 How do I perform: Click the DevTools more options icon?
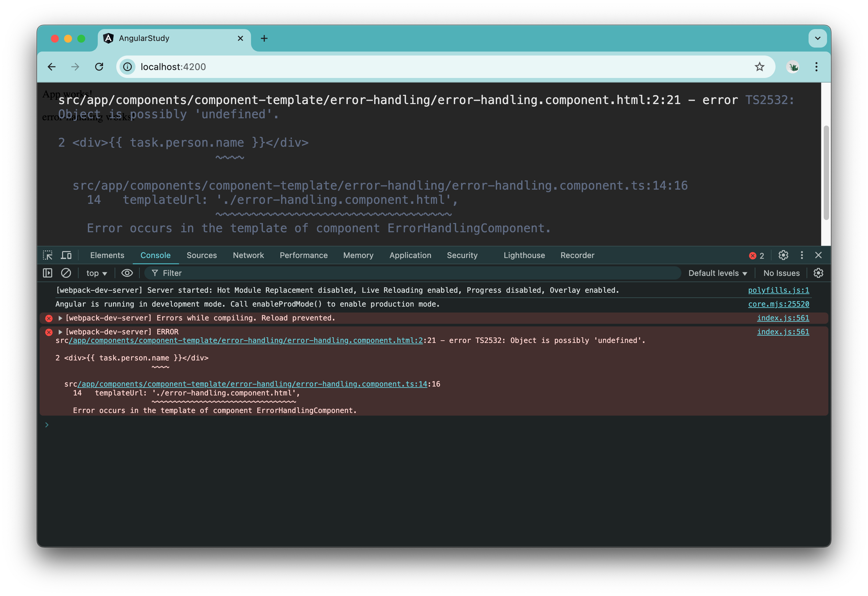pyautogui.click(x=803, y=255)
